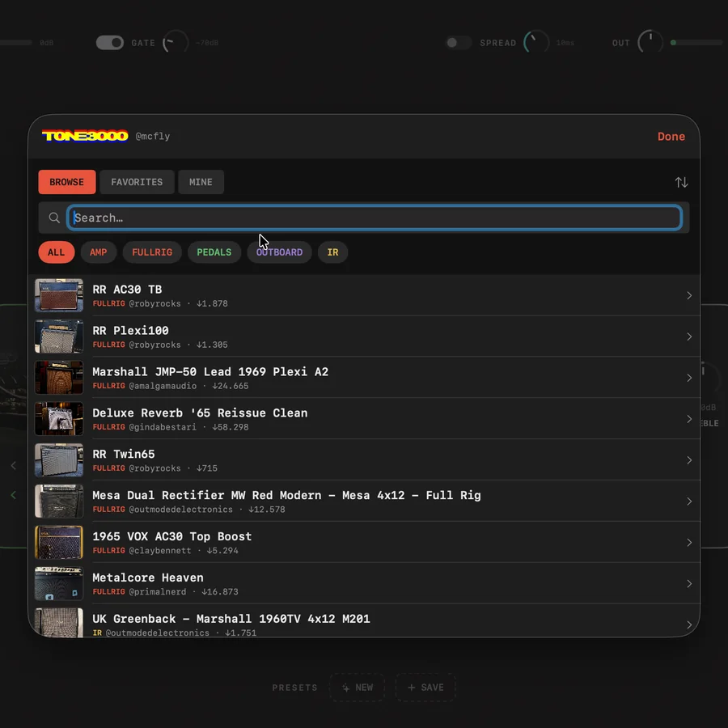Expand Metalcore Heaven row chevron
The height and width of the screenshot is (728, 728).
click(x=689, y=583)
